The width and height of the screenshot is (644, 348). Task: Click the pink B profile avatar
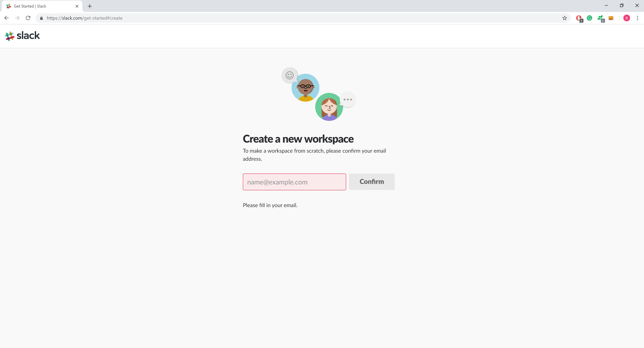point(627,18)
